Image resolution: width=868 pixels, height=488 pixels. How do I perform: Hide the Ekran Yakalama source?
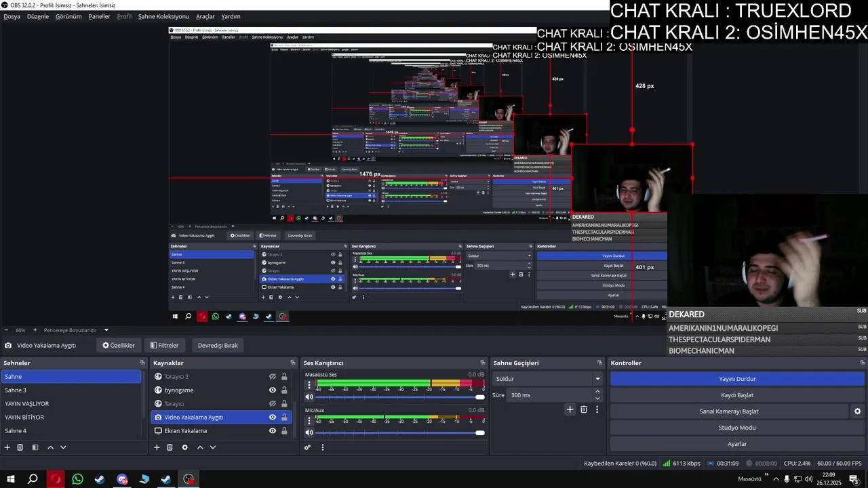273,431
